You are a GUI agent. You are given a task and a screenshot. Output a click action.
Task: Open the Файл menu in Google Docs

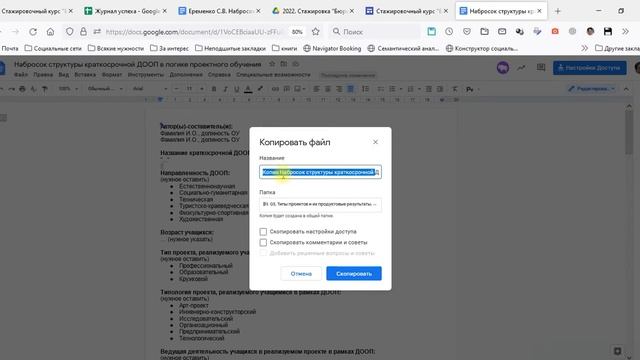click(21, 75)
